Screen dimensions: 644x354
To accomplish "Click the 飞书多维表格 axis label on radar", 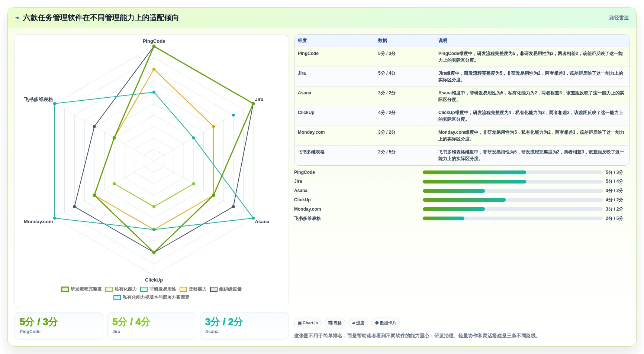I will click(39, 100).
